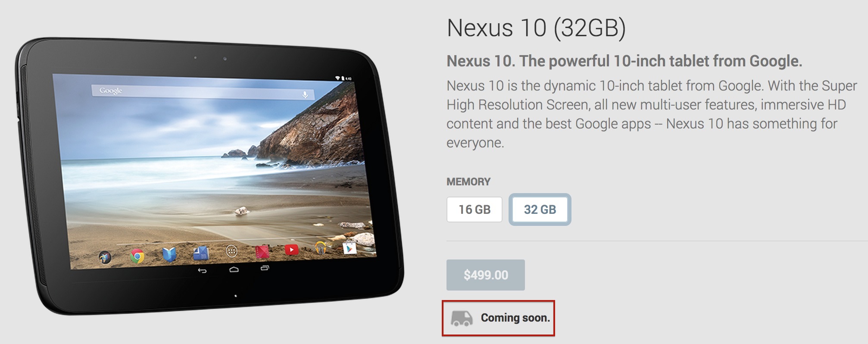Click the $499.00 price button

coord(486,275)
